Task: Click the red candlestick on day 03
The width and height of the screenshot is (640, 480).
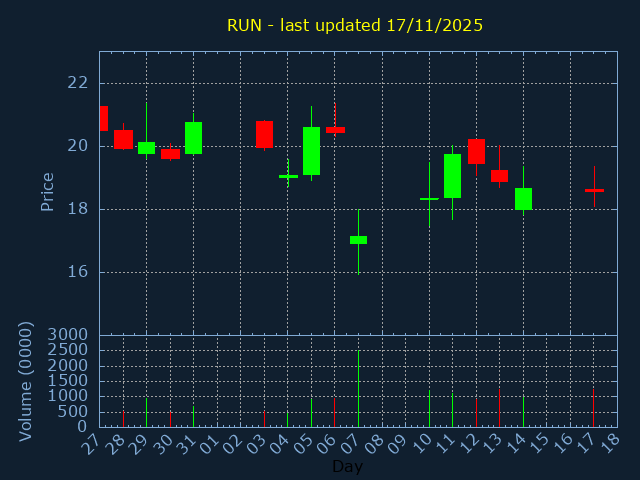Action: click(264, 134)
